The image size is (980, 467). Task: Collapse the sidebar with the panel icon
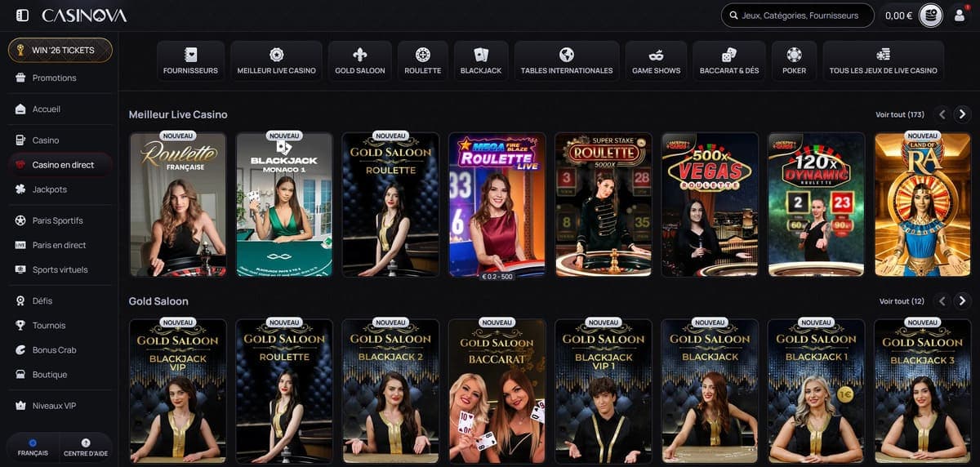[x=22, y=15]
